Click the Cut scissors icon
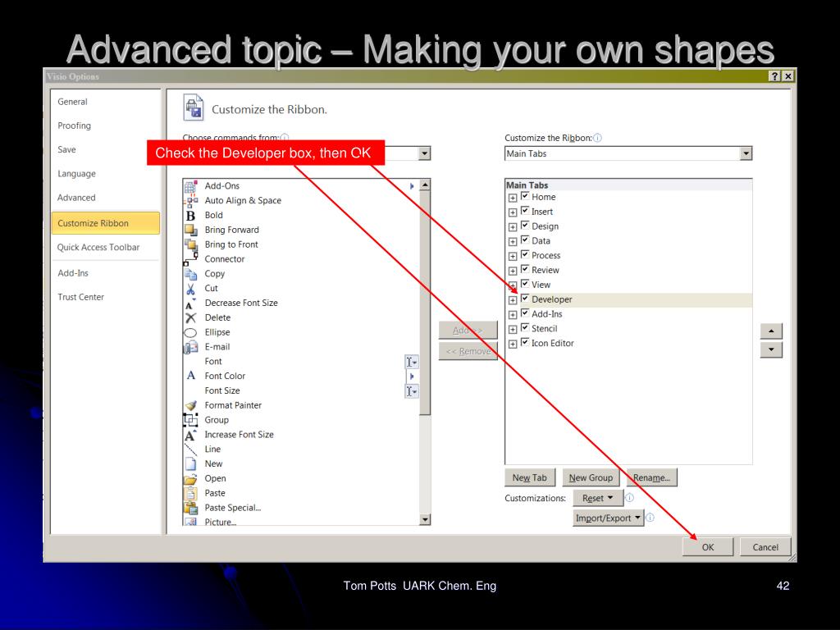This screenshot has height=630, width=840. (x=190, y=289)
